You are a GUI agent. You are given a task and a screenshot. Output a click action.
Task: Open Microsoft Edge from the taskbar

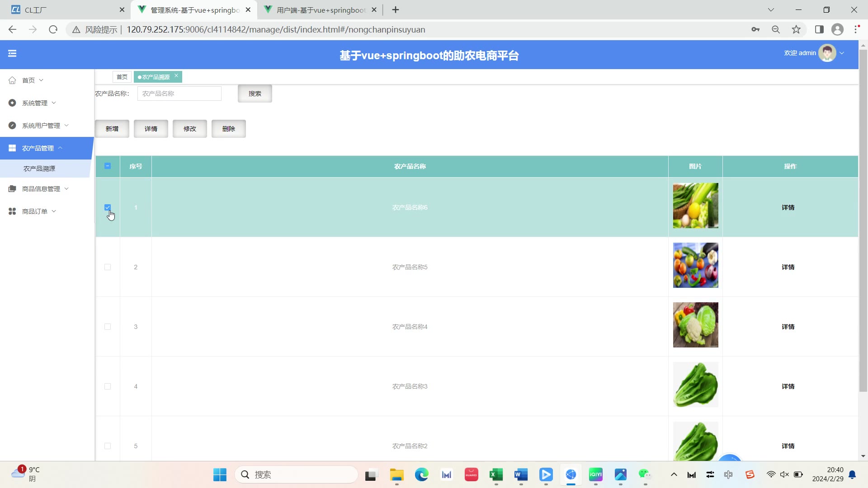pyautogui.click(x=421, y=474)
